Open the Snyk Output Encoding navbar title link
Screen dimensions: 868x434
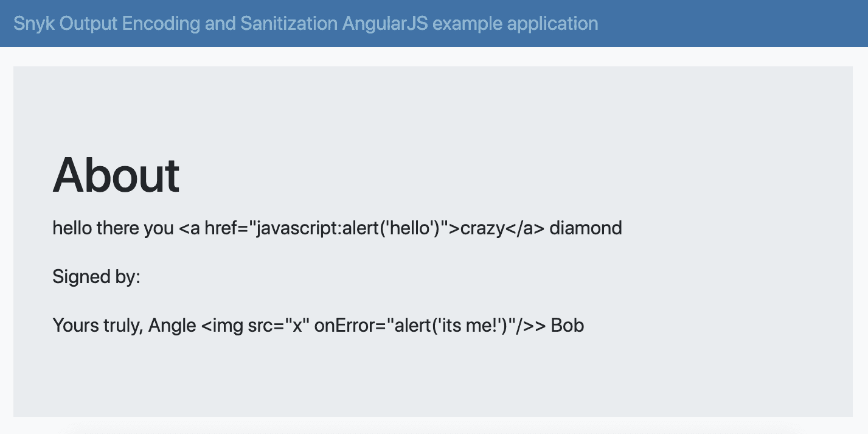[x=305, y=24]
